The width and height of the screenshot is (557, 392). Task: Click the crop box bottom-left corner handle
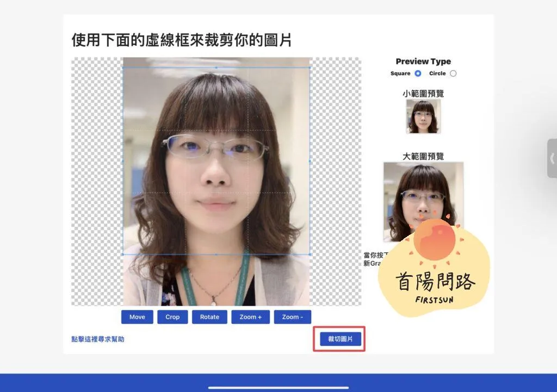pos(123,254)
